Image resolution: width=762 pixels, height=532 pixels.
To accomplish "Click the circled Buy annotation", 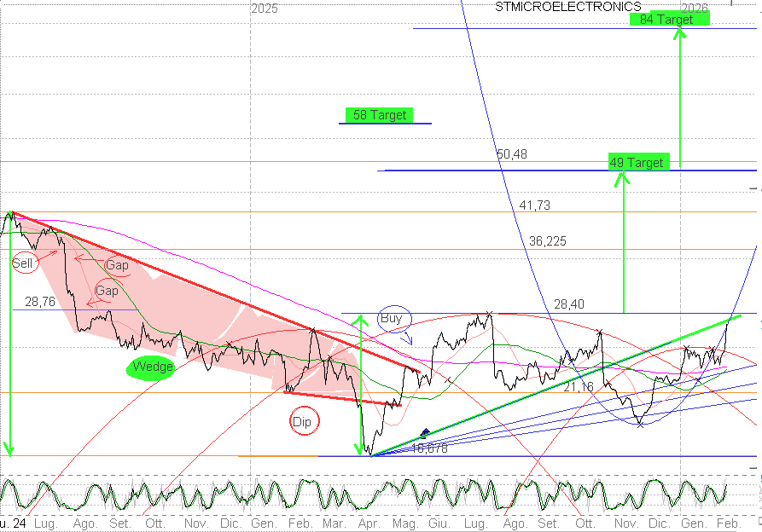I will pyautogui.click(x=391, y=319).
